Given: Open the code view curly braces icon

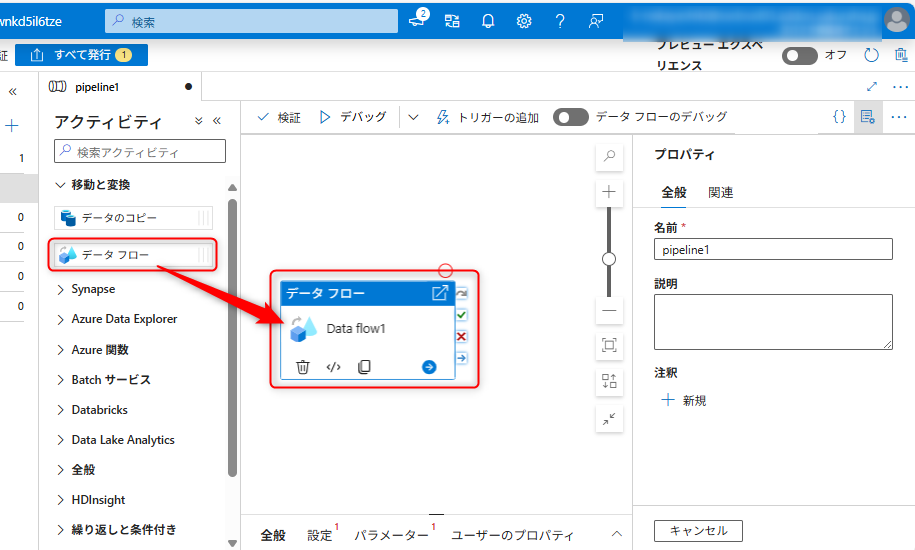Looking at the screenshot, I should (x=839, y=117).
